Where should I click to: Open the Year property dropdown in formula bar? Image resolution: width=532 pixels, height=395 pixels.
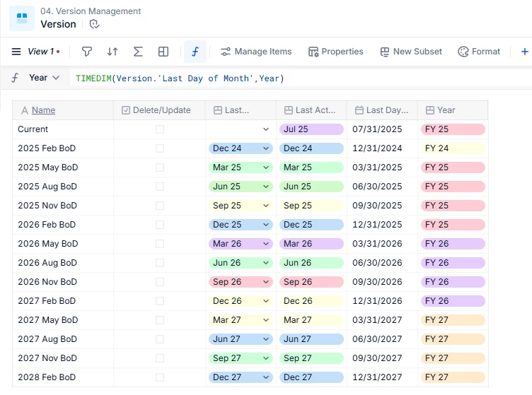tap(44, 78)
